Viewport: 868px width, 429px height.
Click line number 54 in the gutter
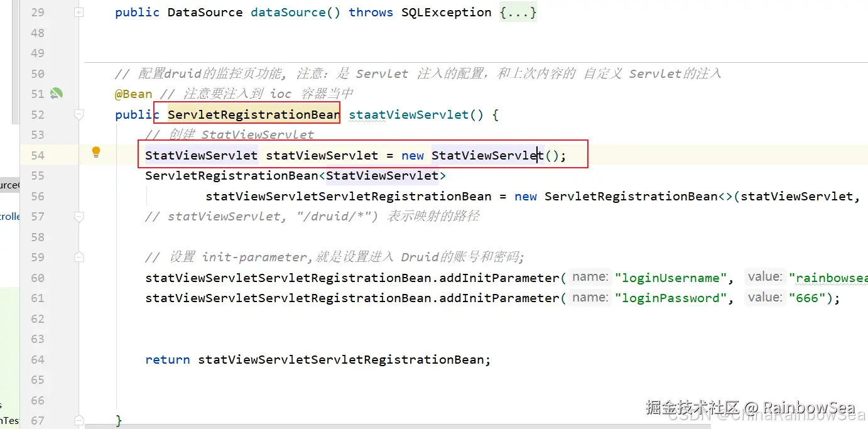click(x=38, y=155)
